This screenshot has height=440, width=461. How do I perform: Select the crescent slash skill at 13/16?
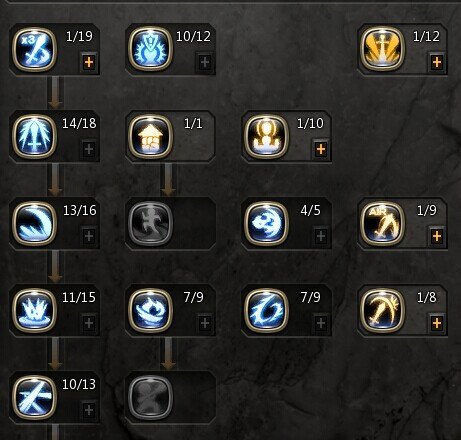(34, 224)
